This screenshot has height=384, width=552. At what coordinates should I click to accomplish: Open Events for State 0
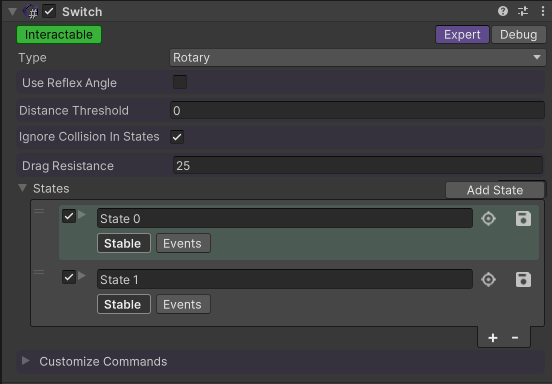pyautogui.click(x=183, y=243)
